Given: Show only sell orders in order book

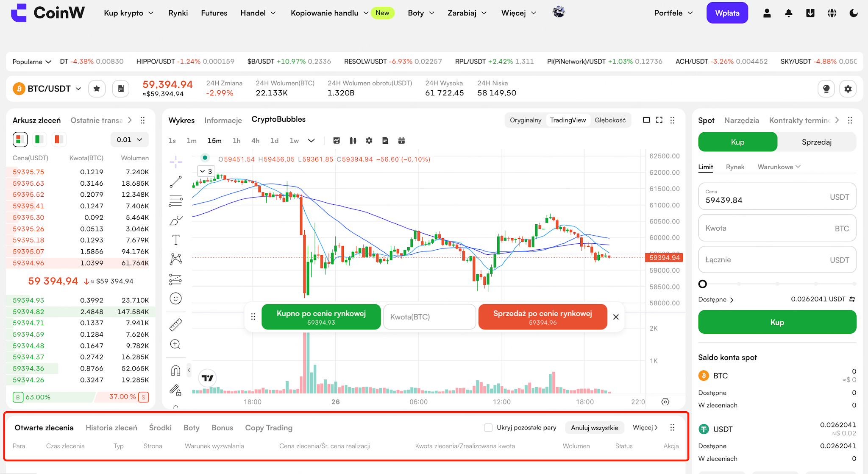Looking at the screenshot, I should pyautogui.click(x=59, y=139).
